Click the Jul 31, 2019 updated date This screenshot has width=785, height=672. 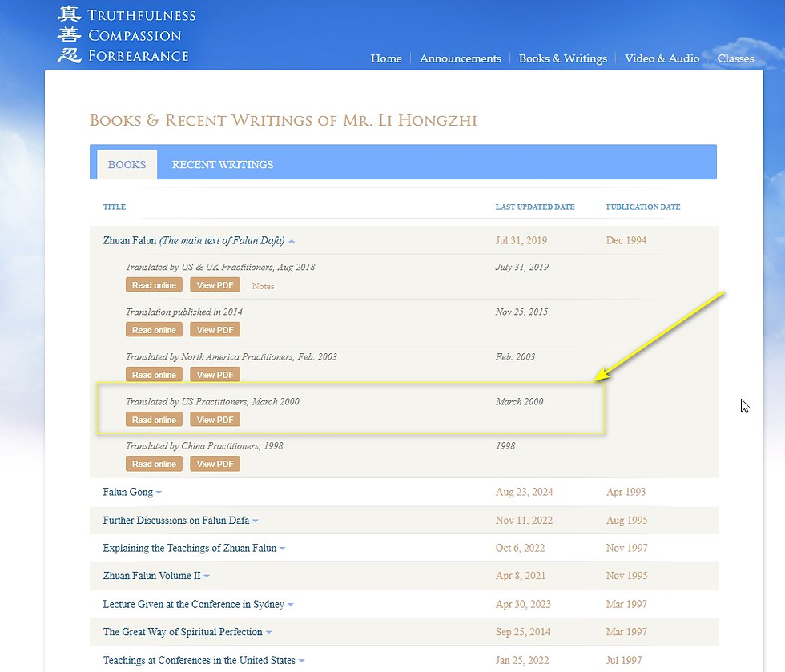(521, 240)
